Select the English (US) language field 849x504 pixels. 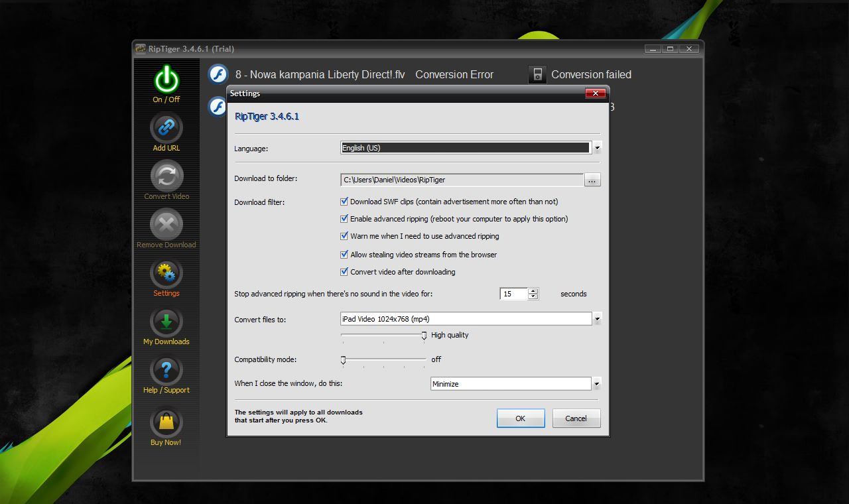click(x=465, y=148)
